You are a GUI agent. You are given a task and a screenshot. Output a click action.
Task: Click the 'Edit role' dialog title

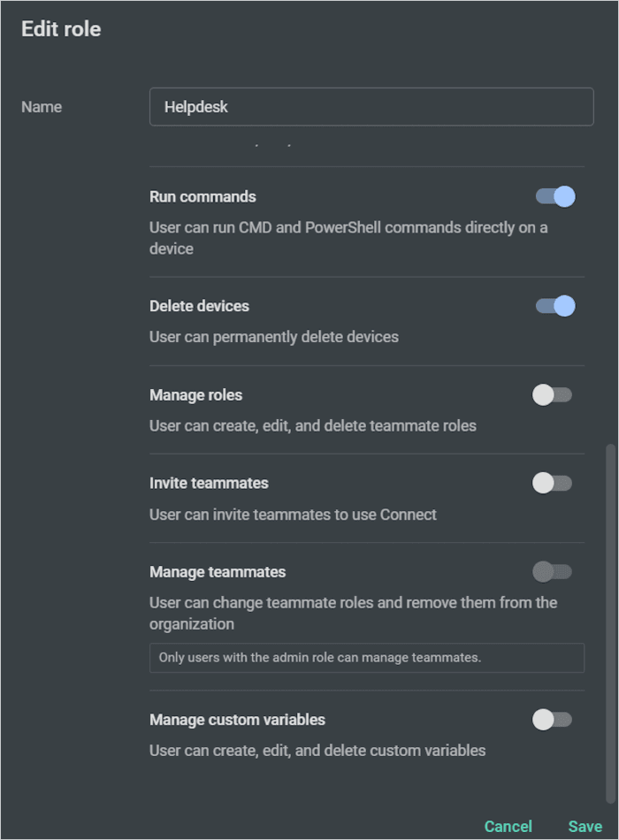[x=61, y=28]
